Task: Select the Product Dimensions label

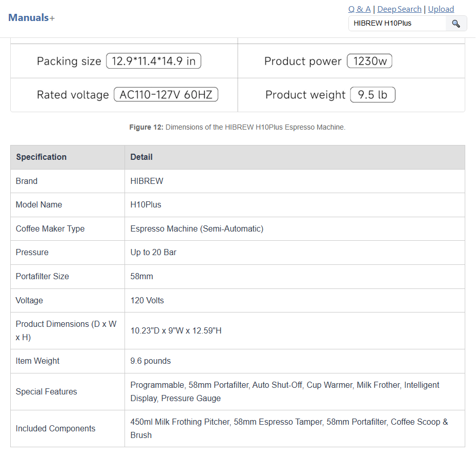Action: 66,331
